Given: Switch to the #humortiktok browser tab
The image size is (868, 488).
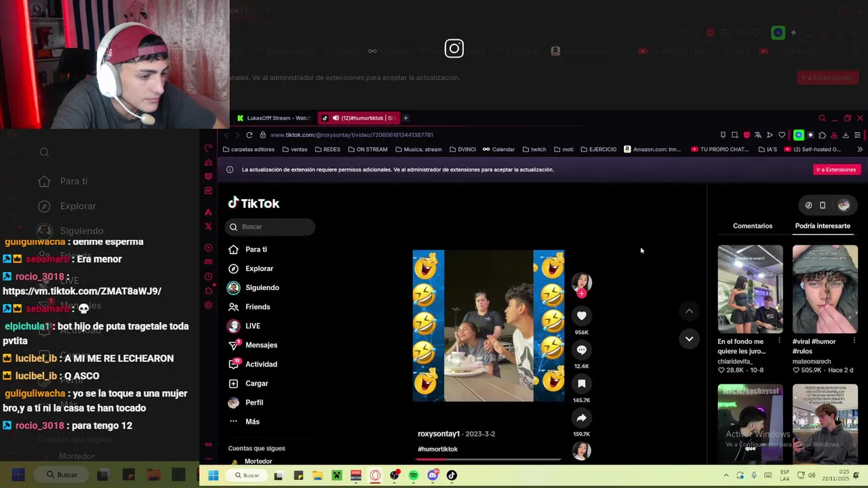Looking at the screenshot, I should click(x=359, y=118).
